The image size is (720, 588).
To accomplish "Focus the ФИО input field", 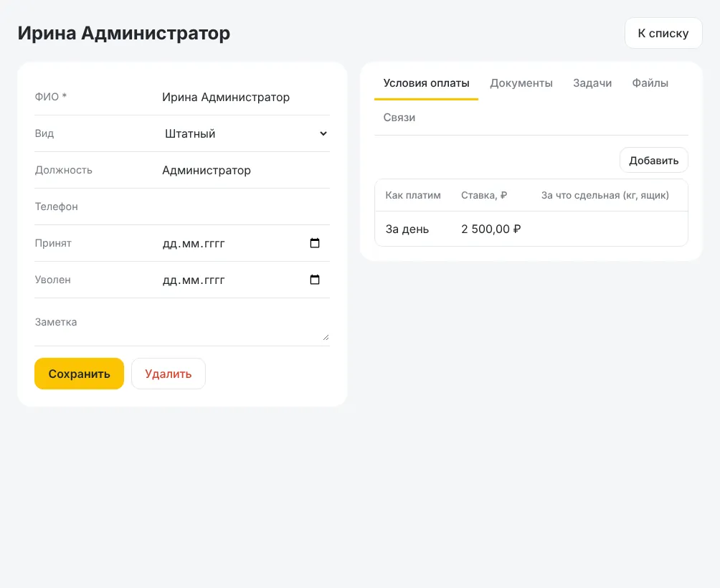I will pos(245,97).
